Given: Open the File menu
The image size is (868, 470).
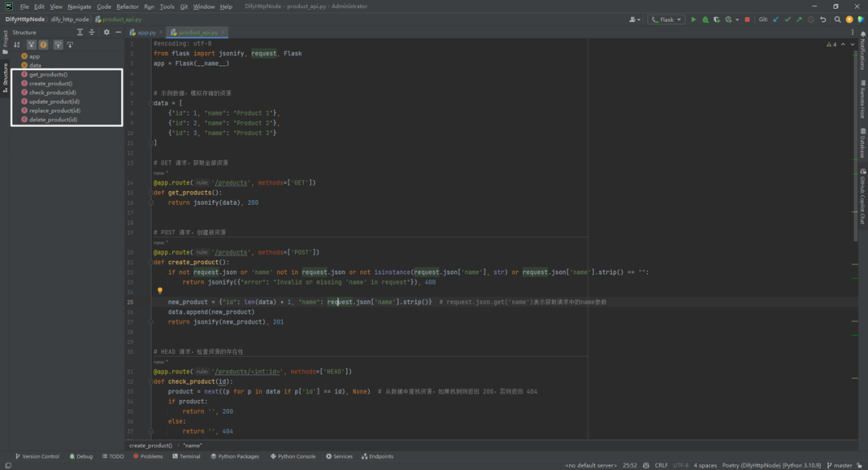Looking at the screenshot, I should click(x=24, y=6).
